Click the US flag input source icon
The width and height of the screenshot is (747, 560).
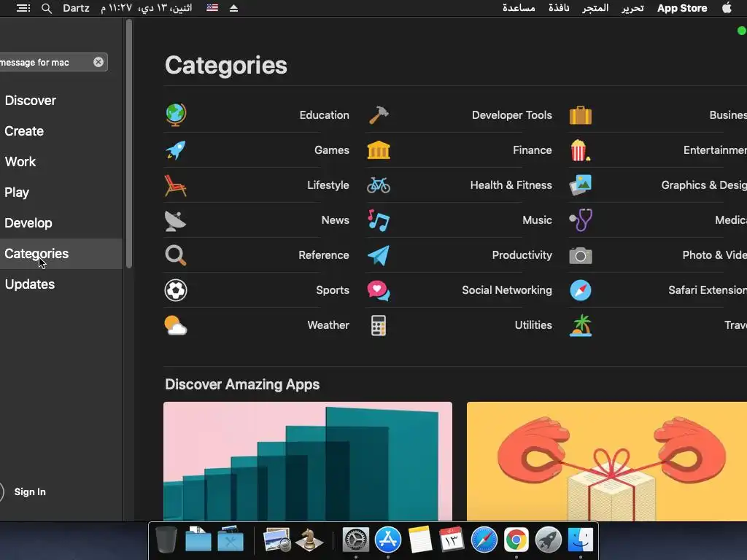coord(212,8)
